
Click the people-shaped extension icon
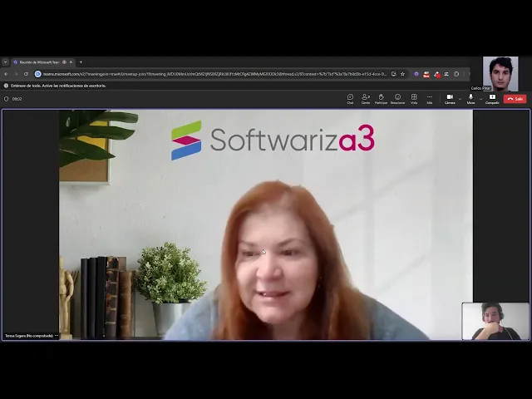(x=446, y=74)
